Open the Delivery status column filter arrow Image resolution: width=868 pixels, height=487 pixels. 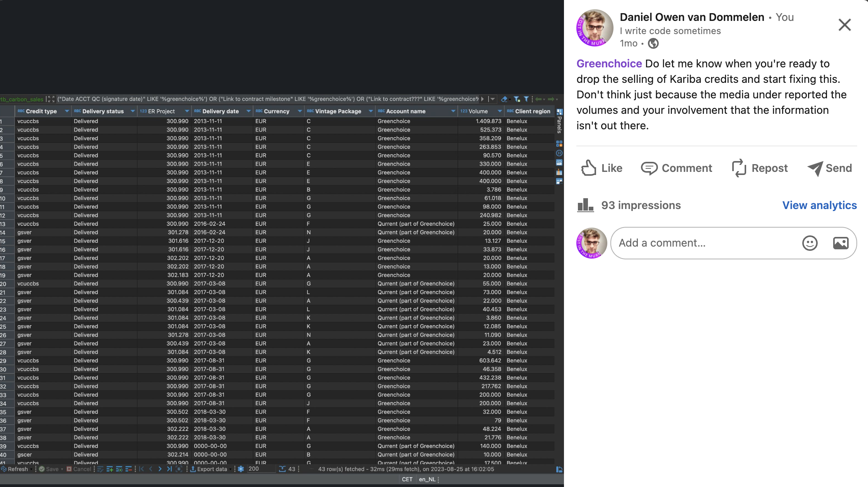pyautogui.click(x=133, y=111)
